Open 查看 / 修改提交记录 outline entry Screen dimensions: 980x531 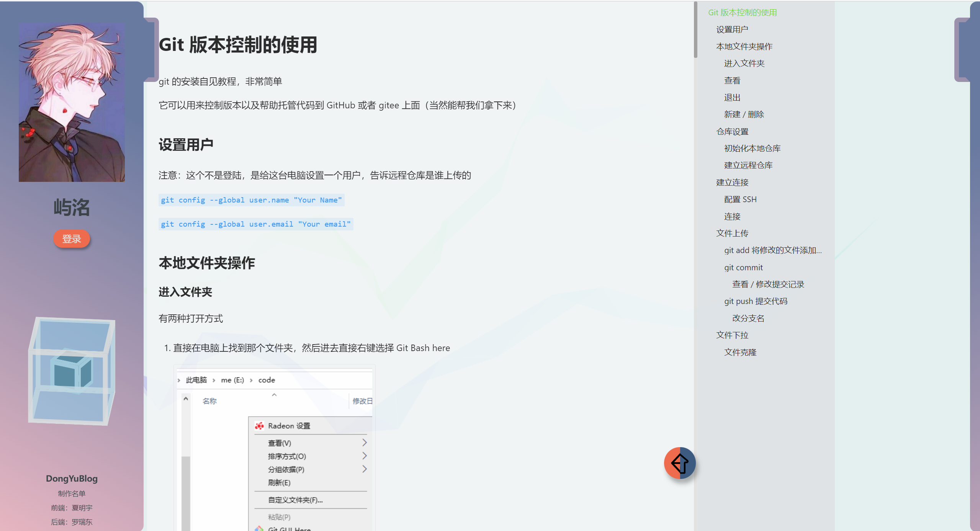coord(768,284)
